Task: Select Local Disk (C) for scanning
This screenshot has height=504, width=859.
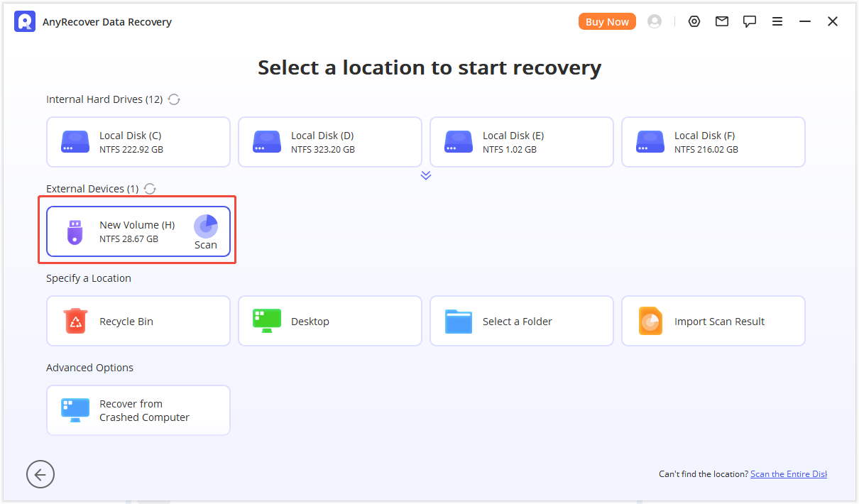Action: coord(138,142)
